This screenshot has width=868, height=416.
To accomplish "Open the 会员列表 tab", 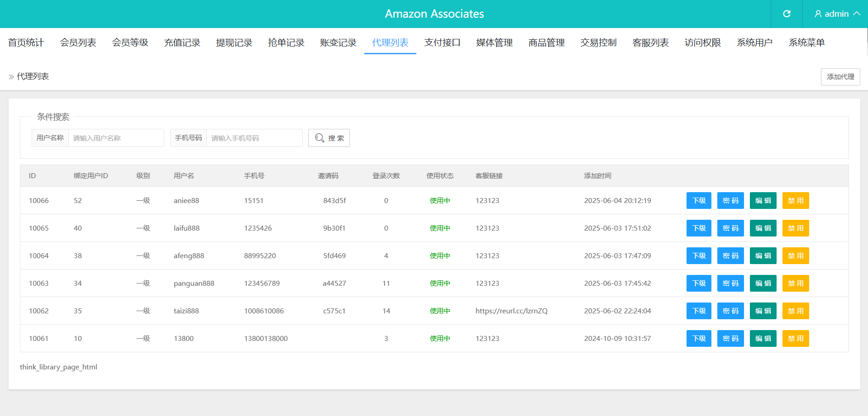I will [x=78, y=43].
